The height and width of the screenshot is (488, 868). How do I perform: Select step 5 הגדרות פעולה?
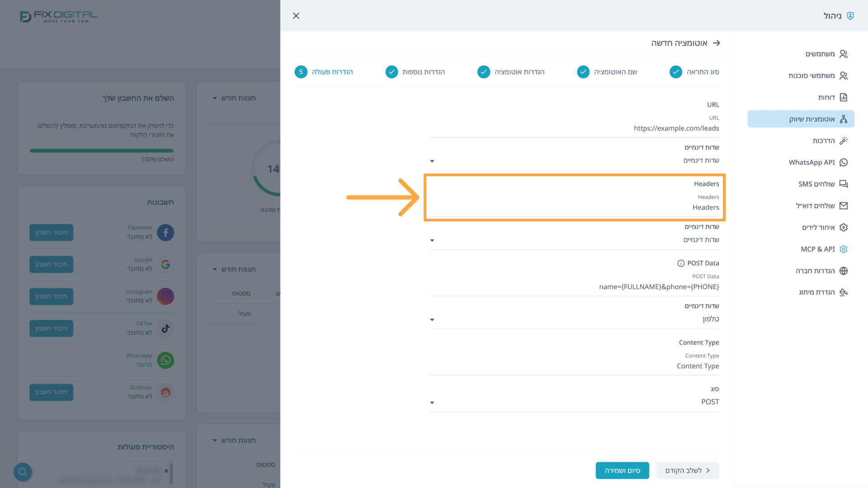[x=324, y=72]
